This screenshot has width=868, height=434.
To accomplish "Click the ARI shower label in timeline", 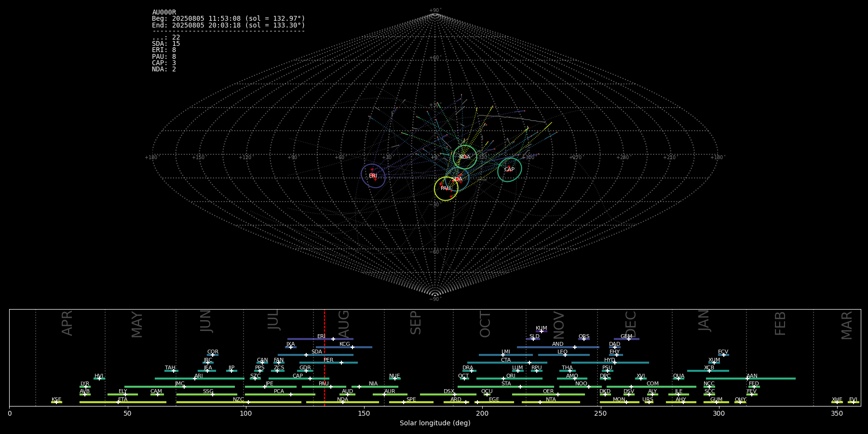I will [x=199, y=376].
